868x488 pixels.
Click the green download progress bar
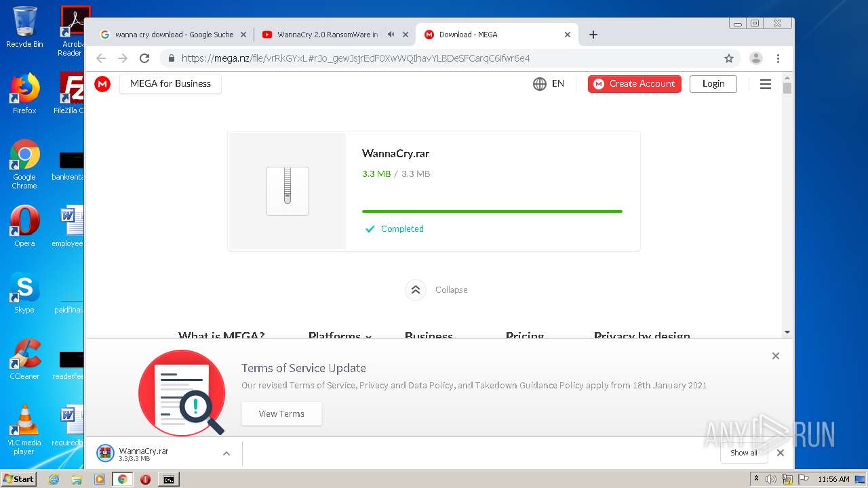492,211
